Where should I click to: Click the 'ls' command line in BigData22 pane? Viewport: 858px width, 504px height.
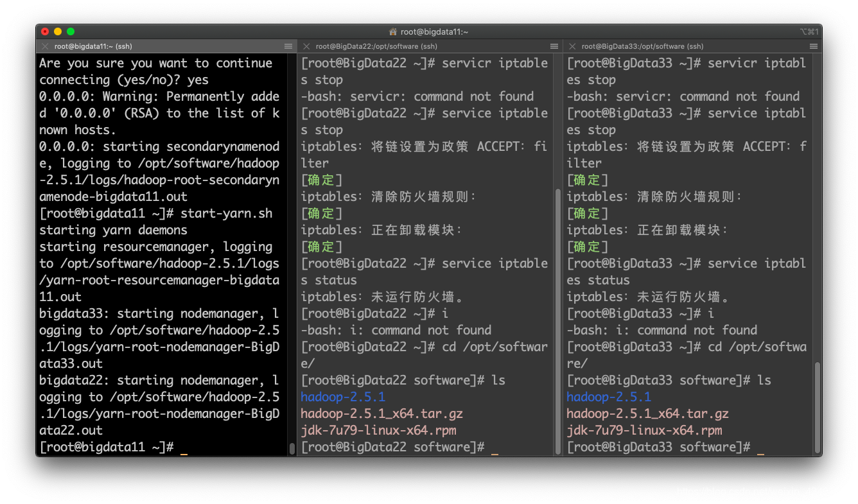(x=403, y=380)
